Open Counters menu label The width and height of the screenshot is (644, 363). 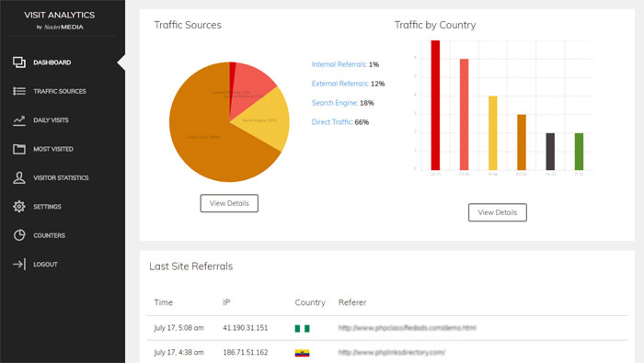point(50,235)
